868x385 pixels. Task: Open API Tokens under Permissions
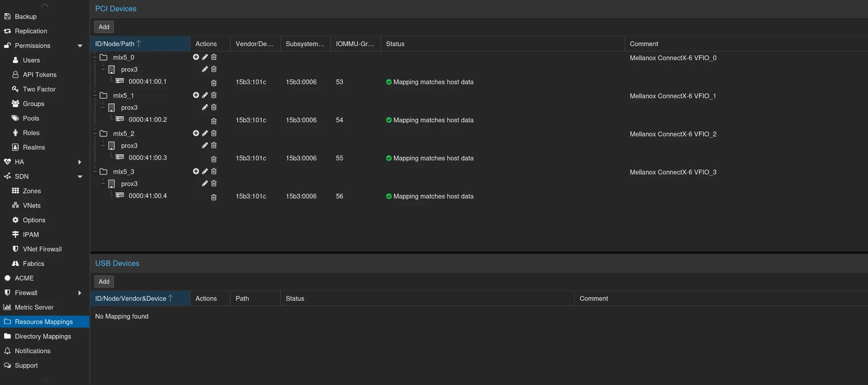coord(39,75)
